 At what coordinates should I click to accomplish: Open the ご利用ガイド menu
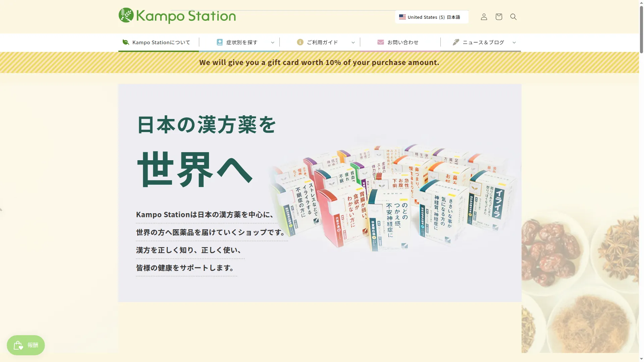(320, 42)
